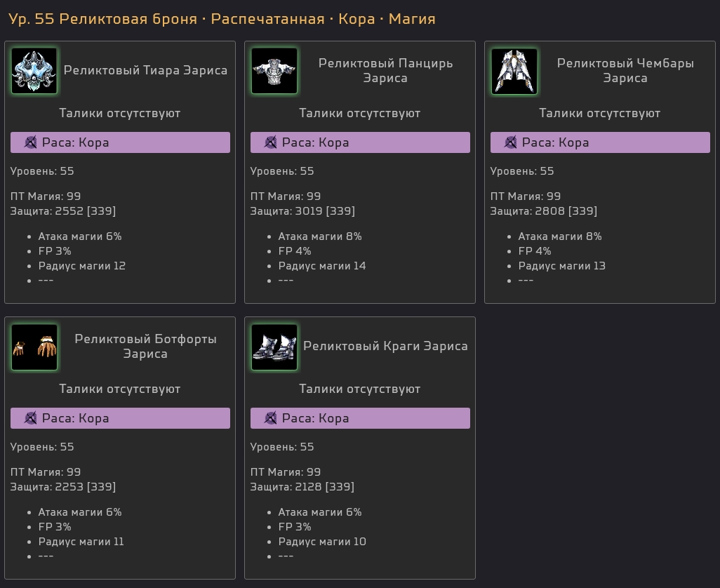Click 'Атака магии 6%' in the Тиара card

(x=80, y=236)
